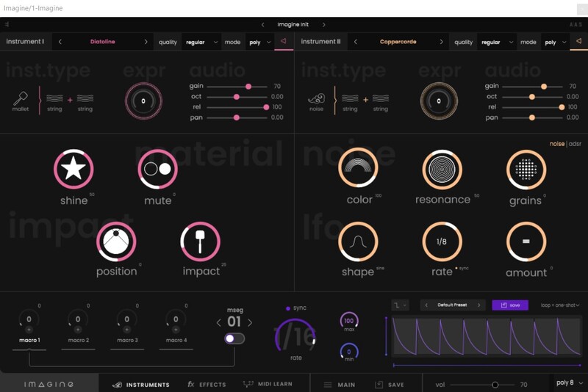The image size is (588, 392).
Task: Select previous instrument before Coppercorde
Action: 356,42
